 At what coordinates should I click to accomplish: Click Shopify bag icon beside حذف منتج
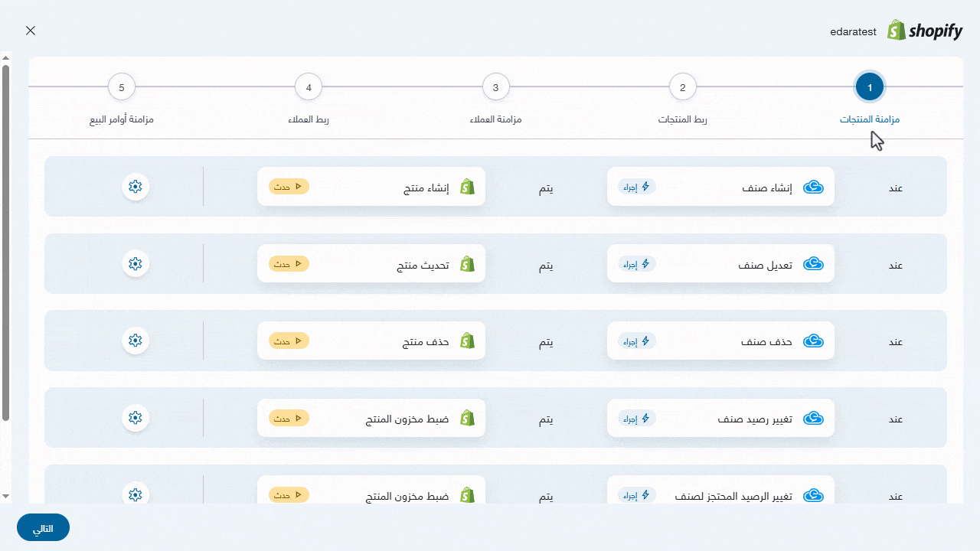(x=467, y=341)
